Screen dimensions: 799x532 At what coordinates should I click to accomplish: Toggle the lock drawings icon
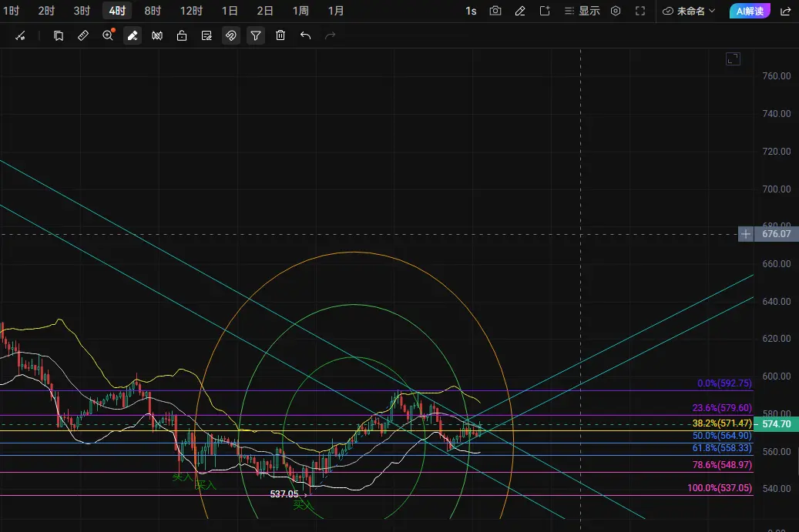[182, 35]
